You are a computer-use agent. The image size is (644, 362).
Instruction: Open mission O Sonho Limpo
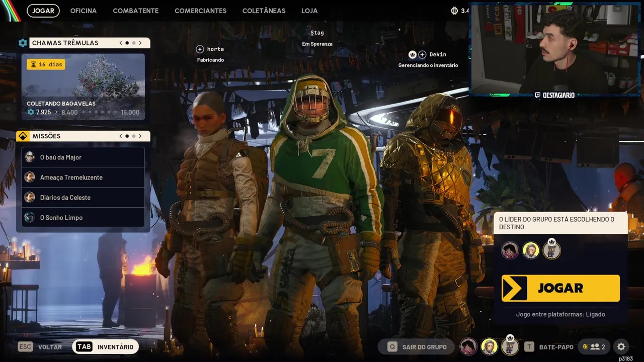tap(83, 217)
